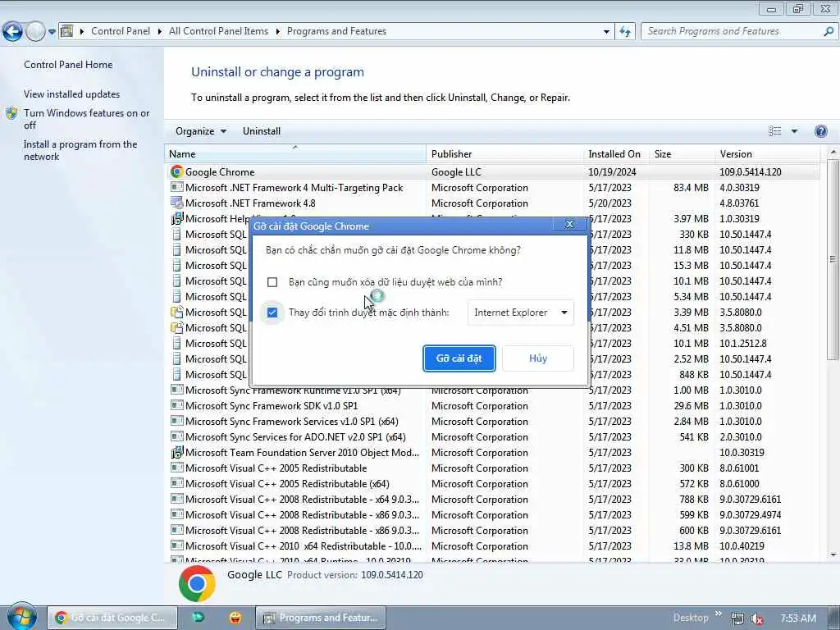Image resolution: width=840 pixels, height=630 pixels.
Task: Go back with the Back arrow button
Action: (x=12, y=32)
